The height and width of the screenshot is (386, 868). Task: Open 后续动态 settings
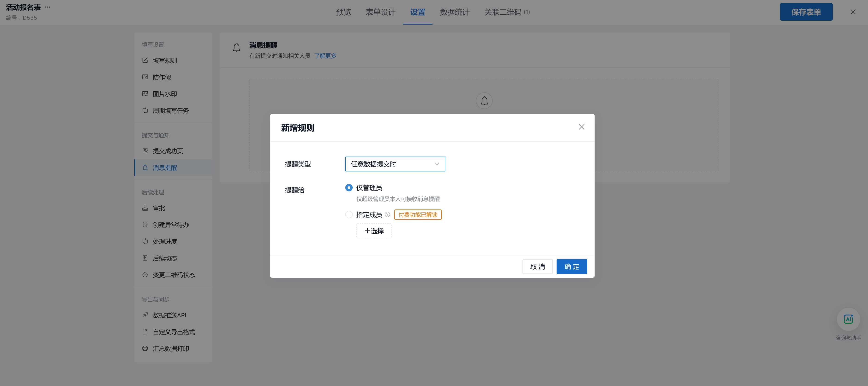pyautogui.click(x=173, y=258)
